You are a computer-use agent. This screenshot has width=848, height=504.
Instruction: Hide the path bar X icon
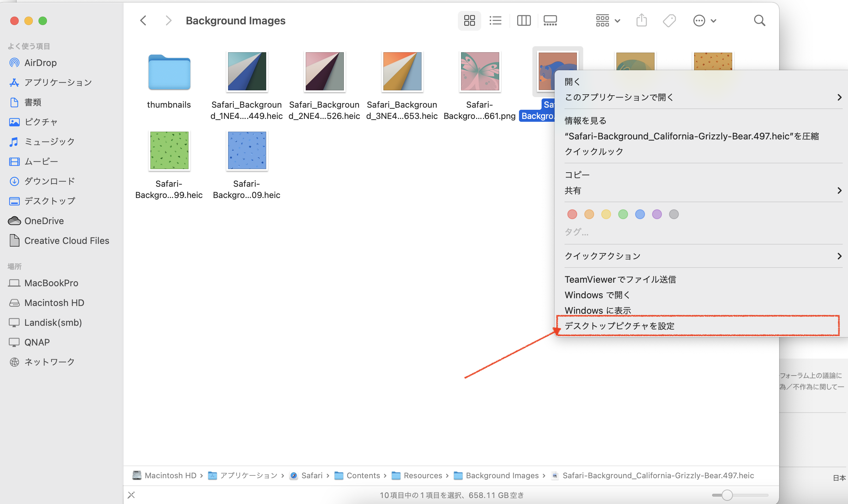click(x=131, y=495)
